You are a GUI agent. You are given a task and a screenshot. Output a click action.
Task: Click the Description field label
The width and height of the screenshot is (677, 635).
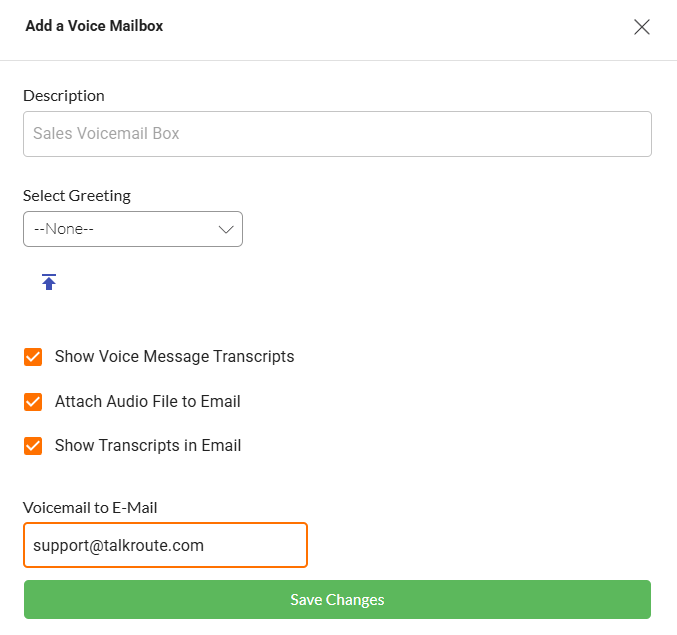tap(64, 96)
